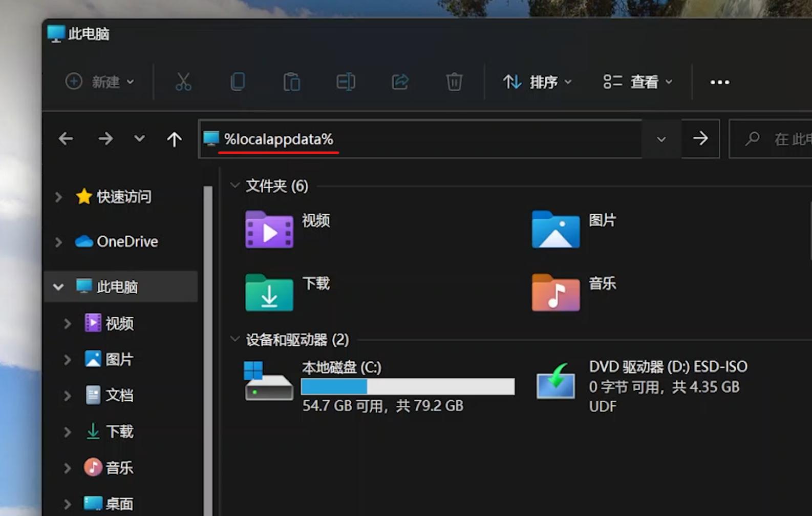Select the 视频 folder in main pane
This screenshot has width=812, height=516.
288,230
